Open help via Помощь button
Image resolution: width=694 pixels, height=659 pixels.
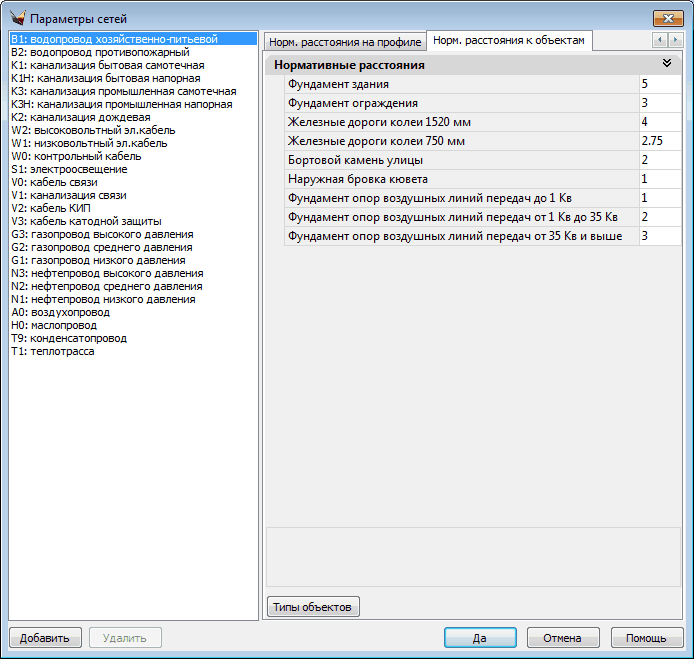pos(646,638)
